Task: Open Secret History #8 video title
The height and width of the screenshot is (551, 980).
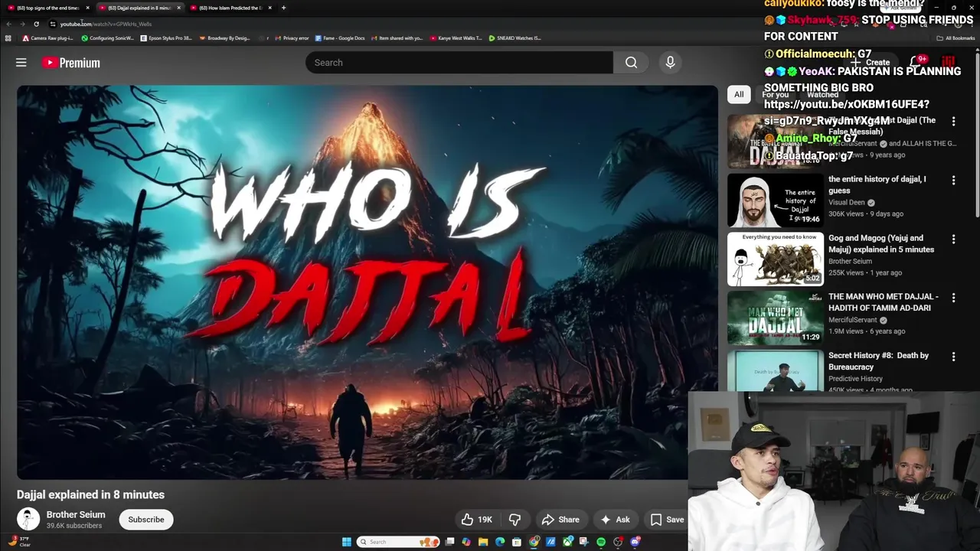Action: coord(878,361)
